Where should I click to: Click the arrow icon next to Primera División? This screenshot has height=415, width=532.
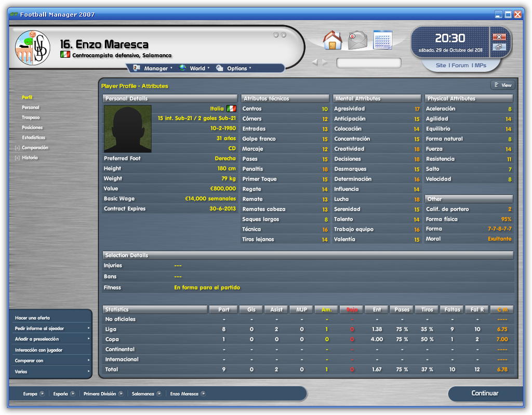121,394
